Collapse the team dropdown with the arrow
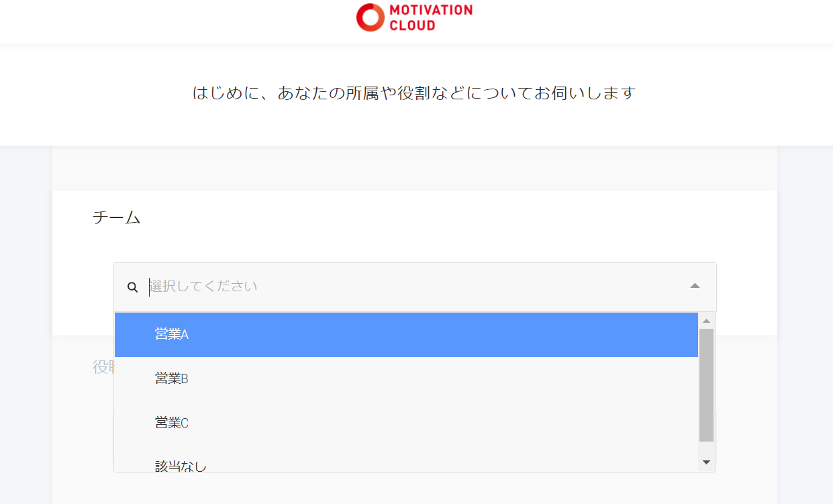Image resolution: width=833 pixels, height=504 pixels. pyautogui.click(x=695, y=287)
